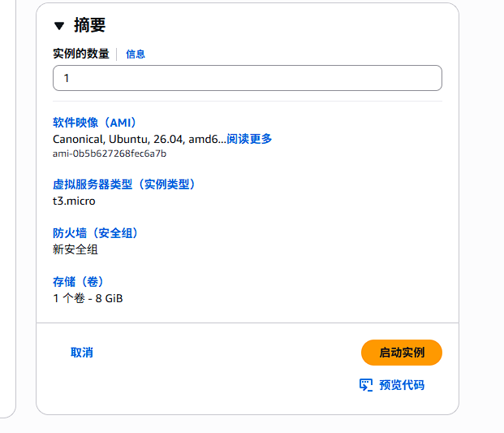The width and height of the screenshot is (504, 433).
Task: Click the AMI ID ami-0b5b627268fec6a7b
Action: [110, 154]
